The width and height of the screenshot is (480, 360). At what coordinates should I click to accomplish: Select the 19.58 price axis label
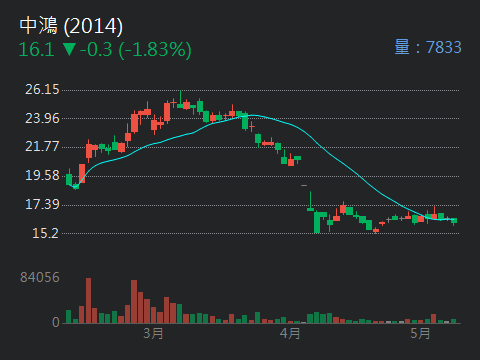tap(42, 175)
